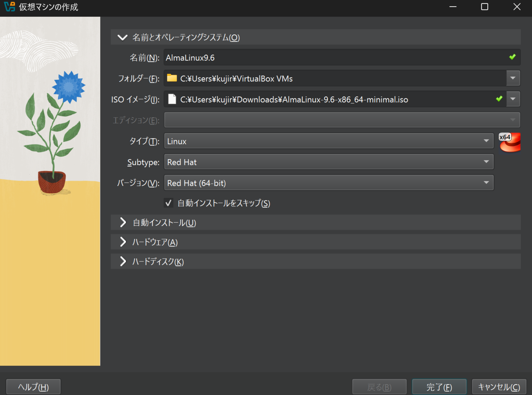
Task: Click the タイプ(T): label
Action: pos(144,142)
